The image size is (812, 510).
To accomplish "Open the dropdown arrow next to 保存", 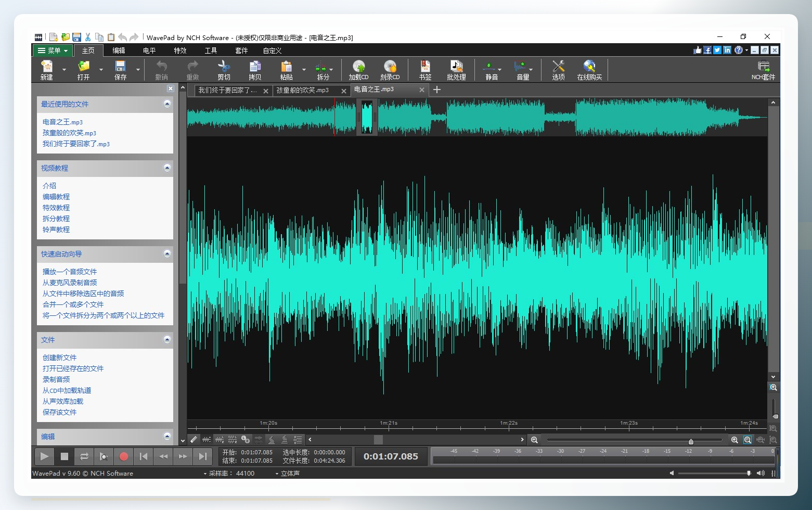I will point(138,69).
